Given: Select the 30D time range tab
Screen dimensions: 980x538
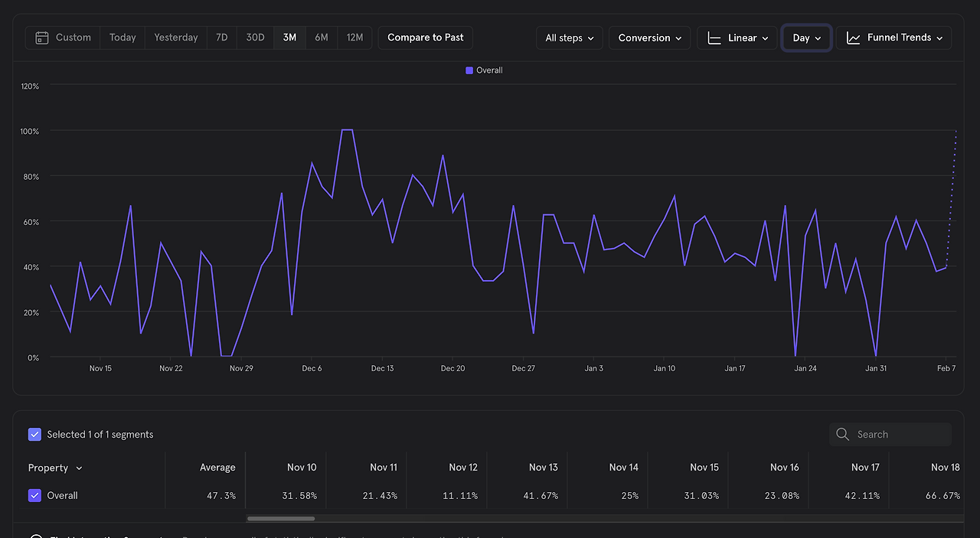Looking at the screenshot, I should [256, 37].
